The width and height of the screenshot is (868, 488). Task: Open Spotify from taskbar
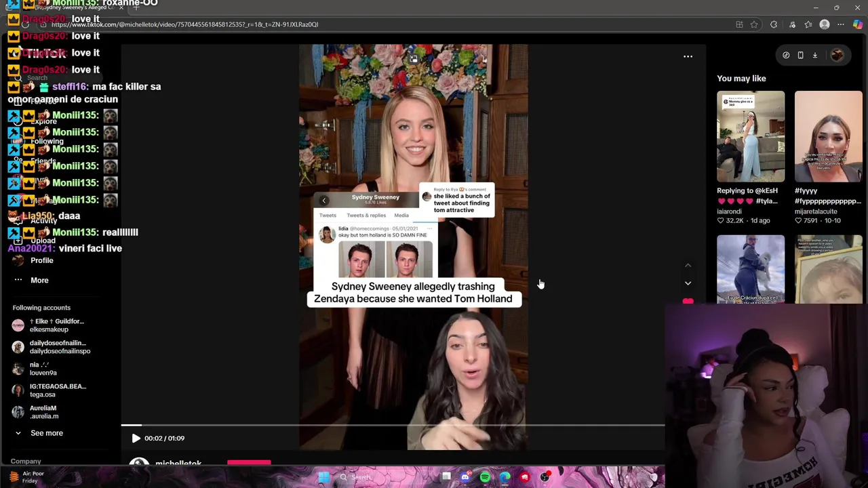[485, 477]
